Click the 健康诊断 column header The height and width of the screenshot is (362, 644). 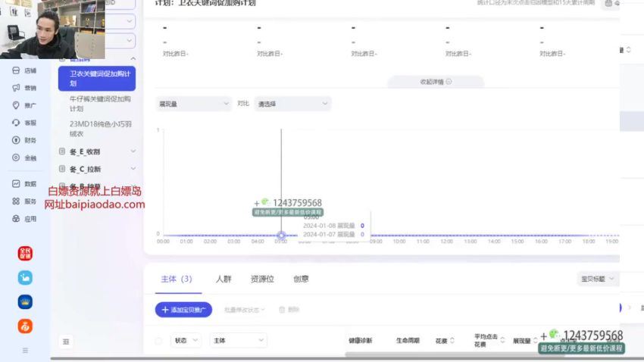tap(360, 341)
